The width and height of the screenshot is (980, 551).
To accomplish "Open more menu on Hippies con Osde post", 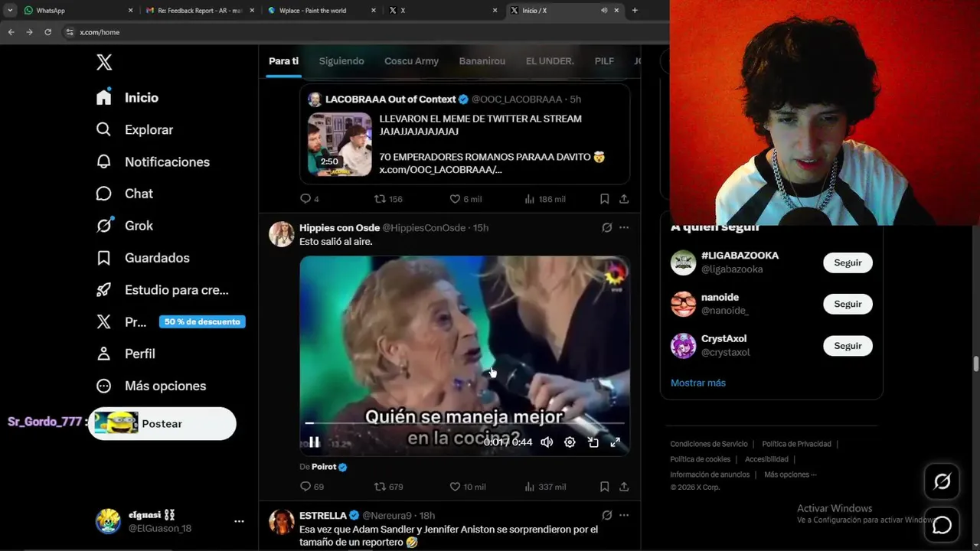I will tap(624, 227).
